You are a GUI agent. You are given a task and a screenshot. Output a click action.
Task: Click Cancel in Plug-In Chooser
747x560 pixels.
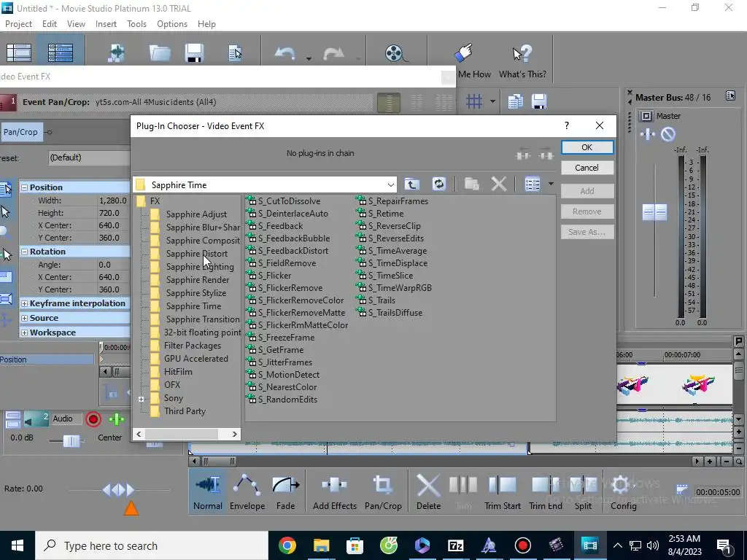587,168
